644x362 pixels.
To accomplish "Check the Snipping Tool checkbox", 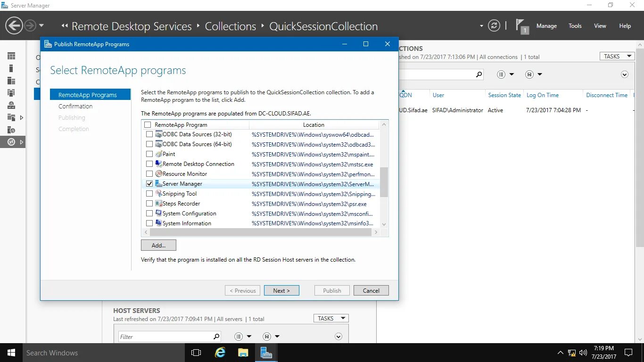I will [149, 194].
